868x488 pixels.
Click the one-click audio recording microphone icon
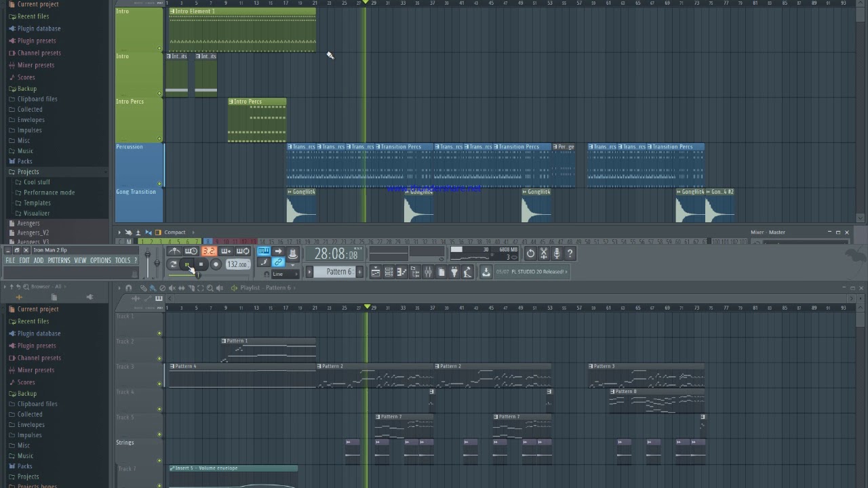point(557,253)
